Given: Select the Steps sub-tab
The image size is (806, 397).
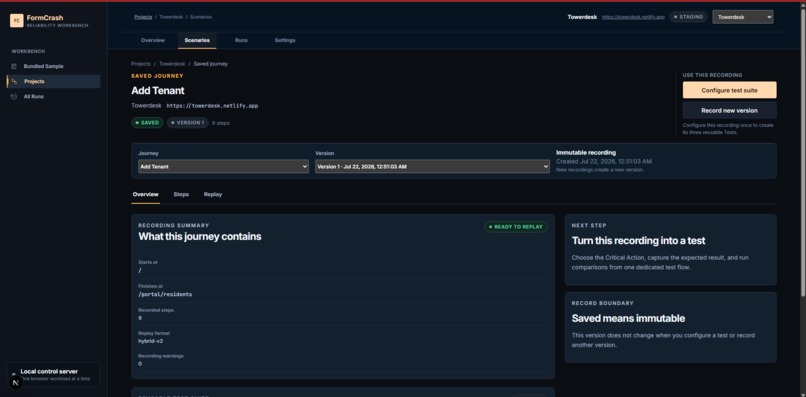Looking at the screenshot, I should 181,194.
